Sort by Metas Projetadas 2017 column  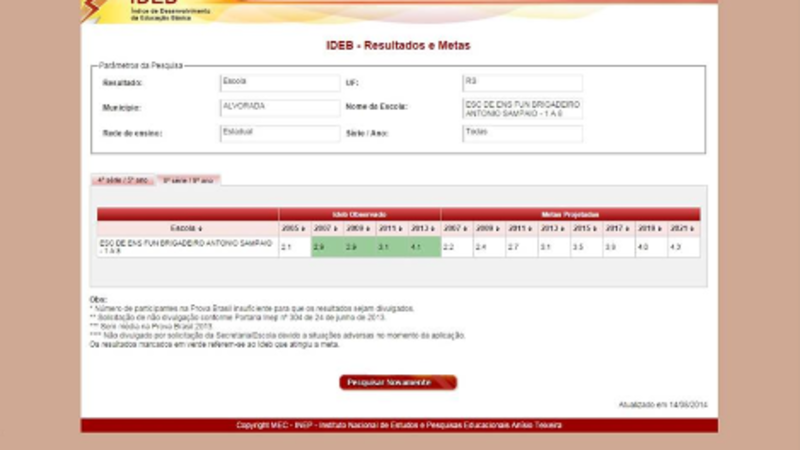(618, 228)
